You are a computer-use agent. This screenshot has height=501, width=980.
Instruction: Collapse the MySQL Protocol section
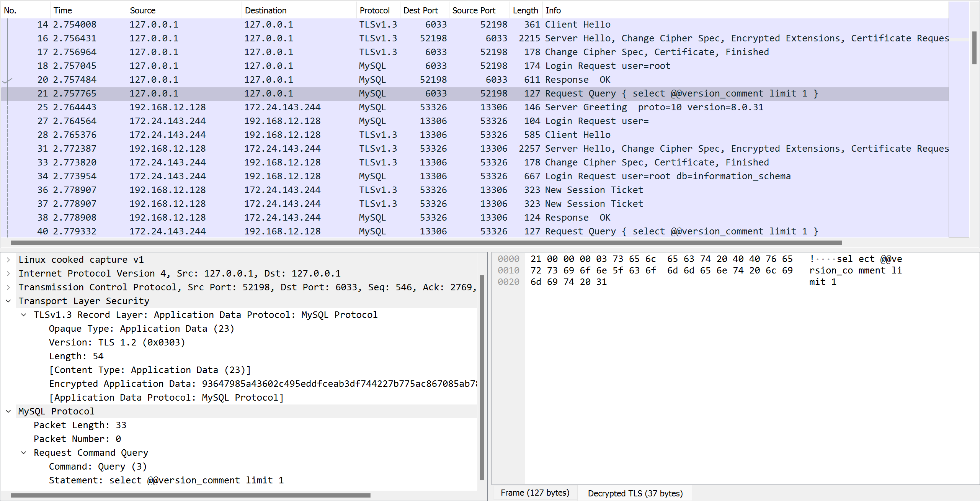click(8, 411)
